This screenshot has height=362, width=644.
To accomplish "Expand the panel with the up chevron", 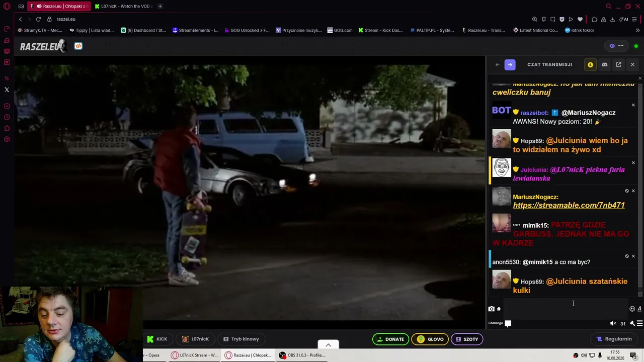I will point(328,345).
